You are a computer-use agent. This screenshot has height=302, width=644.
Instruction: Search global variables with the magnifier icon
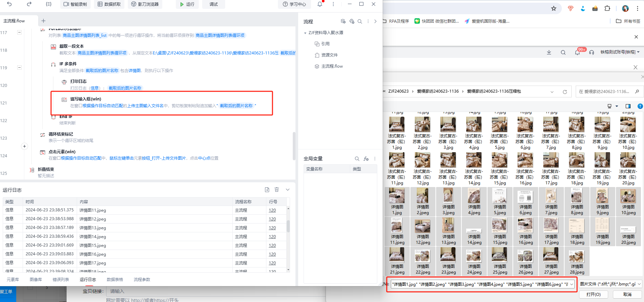coord(357,159)
